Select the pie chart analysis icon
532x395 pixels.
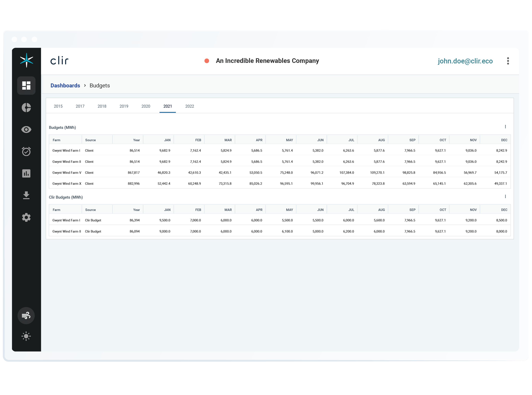pyautogui.click(x=26, y=108)
